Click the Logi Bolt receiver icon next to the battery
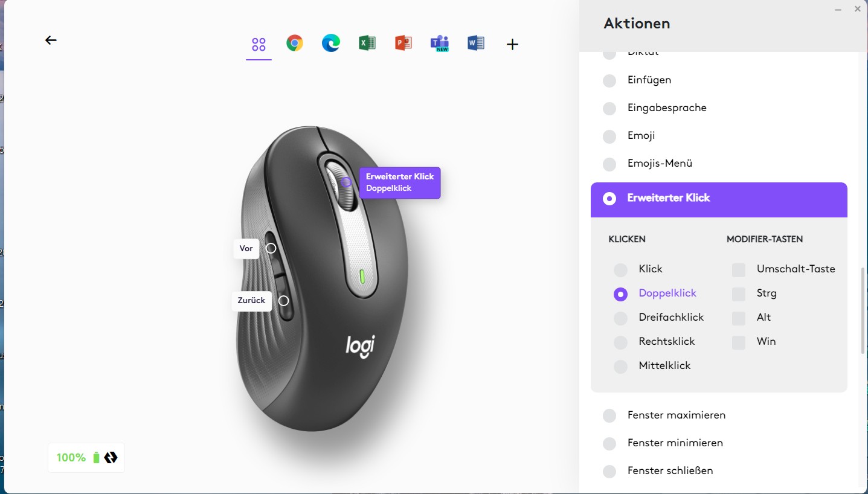868x494 pixels. (111, 457)
